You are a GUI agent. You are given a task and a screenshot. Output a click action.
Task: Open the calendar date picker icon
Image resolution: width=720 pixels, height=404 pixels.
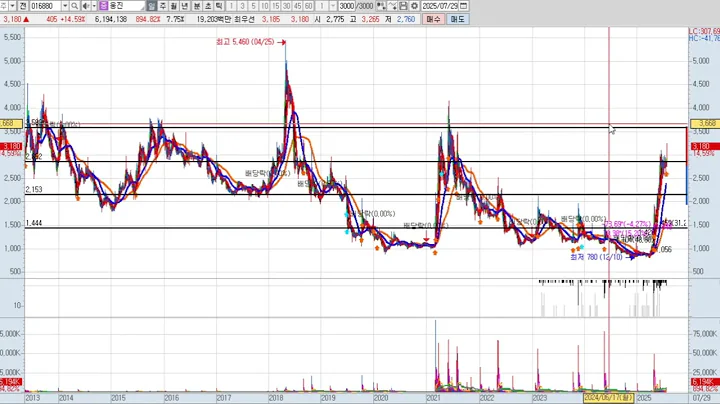point(464,6)
